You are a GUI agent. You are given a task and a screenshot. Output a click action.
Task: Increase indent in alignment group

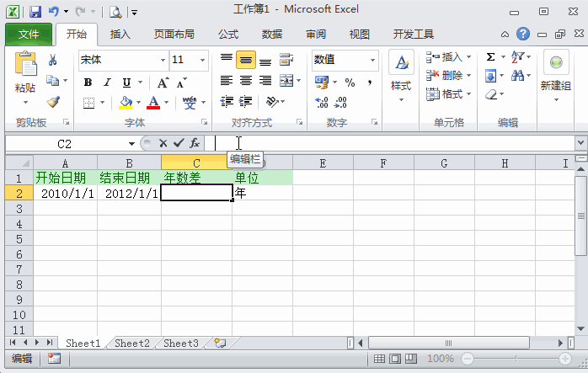[x=246, y=101]
